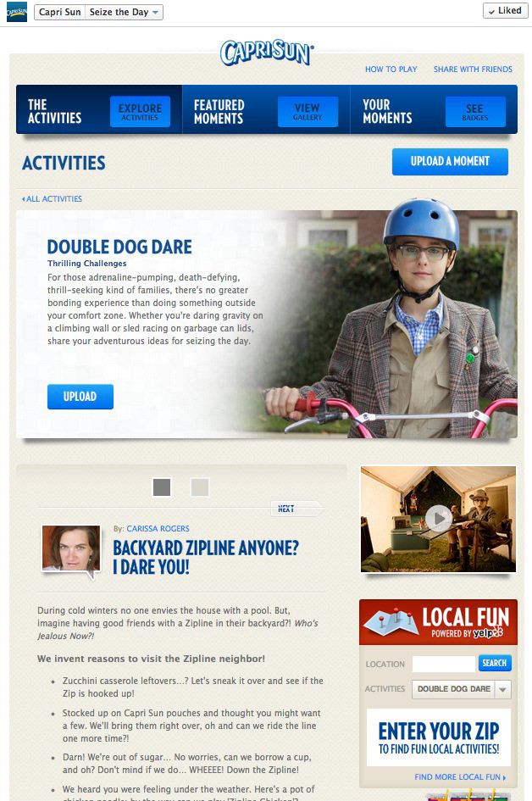Open View Gallery under Featured Moments
The image size is (532, 801).
click(308, 111)
